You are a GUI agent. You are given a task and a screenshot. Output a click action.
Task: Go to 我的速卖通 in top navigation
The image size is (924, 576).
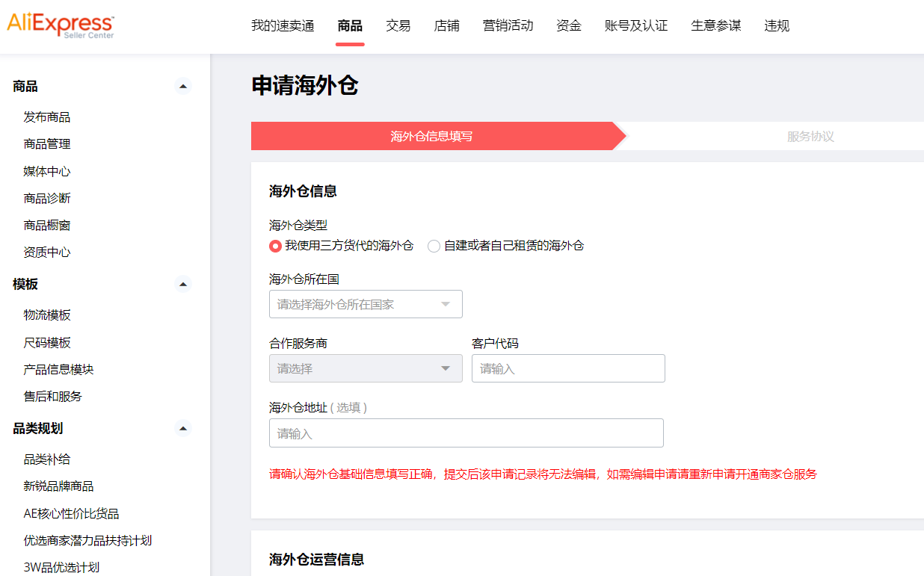(x=283, y=26)
